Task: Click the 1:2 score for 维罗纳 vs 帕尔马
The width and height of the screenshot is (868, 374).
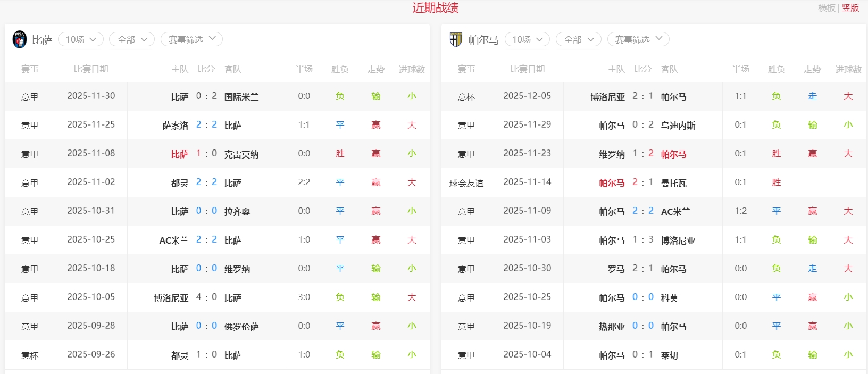Action: 642,153
